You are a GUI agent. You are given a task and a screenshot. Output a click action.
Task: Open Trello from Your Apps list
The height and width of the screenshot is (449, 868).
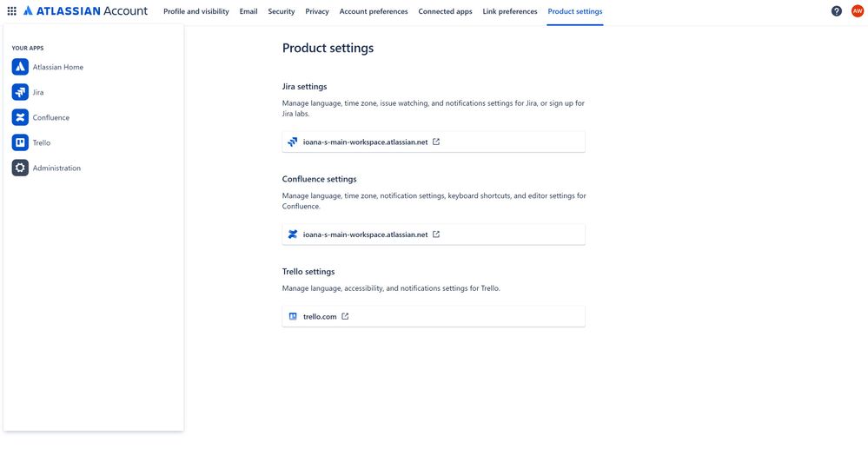[42, 142]
